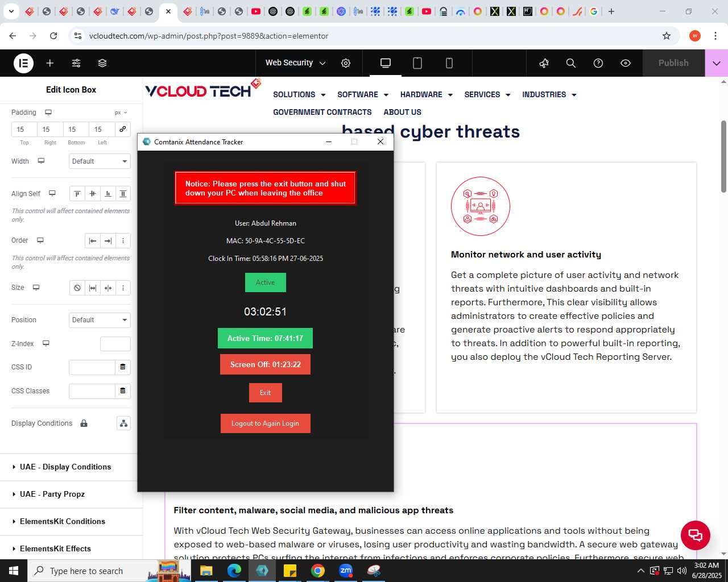
Task: Open HARDWARE navigation menu
Action: click(427, 94)
